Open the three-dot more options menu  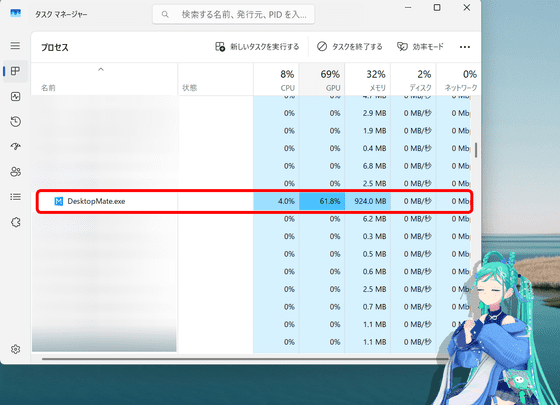tap(465, 47)
